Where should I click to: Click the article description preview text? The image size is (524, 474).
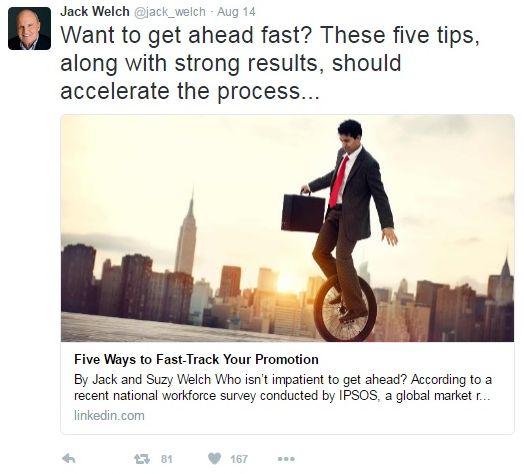(x=283, y=387)
